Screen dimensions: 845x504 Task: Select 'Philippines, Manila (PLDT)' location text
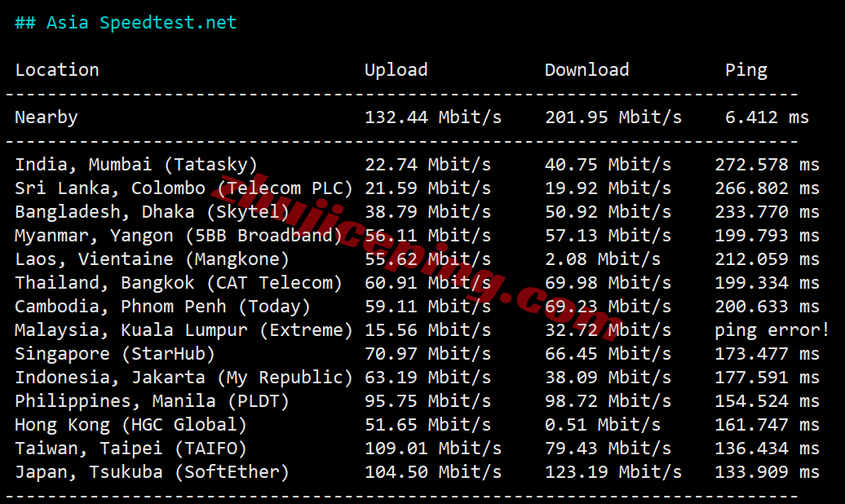tap(152, 401)
